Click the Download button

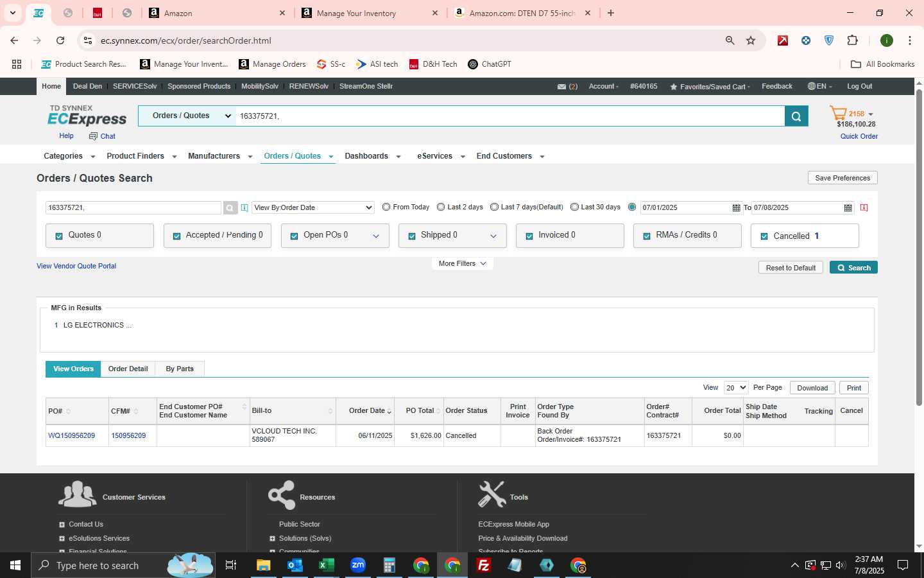pyautogui.click(x=812, y=388)
